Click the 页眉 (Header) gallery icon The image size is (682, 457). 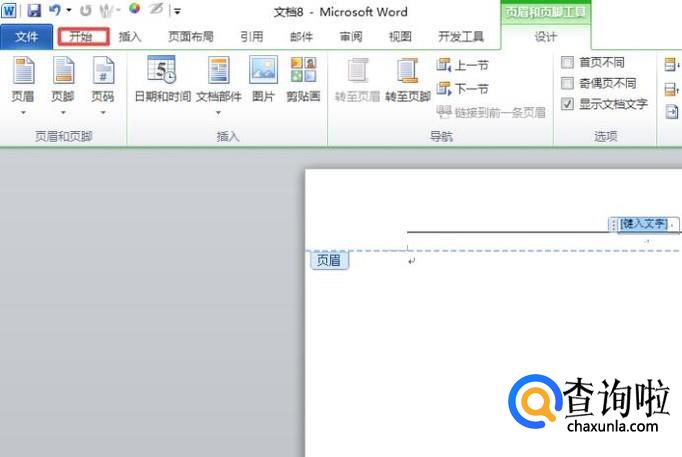[x=23, y=70]
